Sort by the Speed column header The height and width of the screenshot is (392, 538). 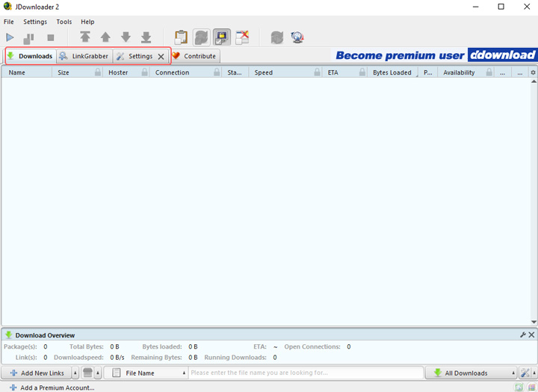click(x=264, y=72)
